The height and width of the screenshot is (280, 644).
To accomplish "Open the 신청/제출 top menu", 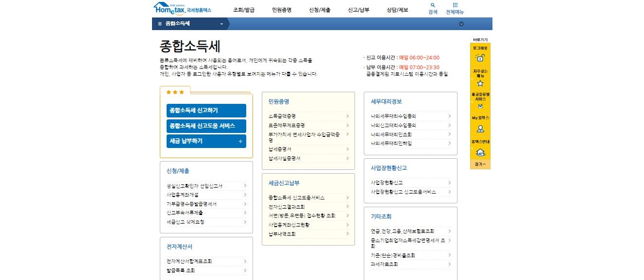I will (320, 10).
